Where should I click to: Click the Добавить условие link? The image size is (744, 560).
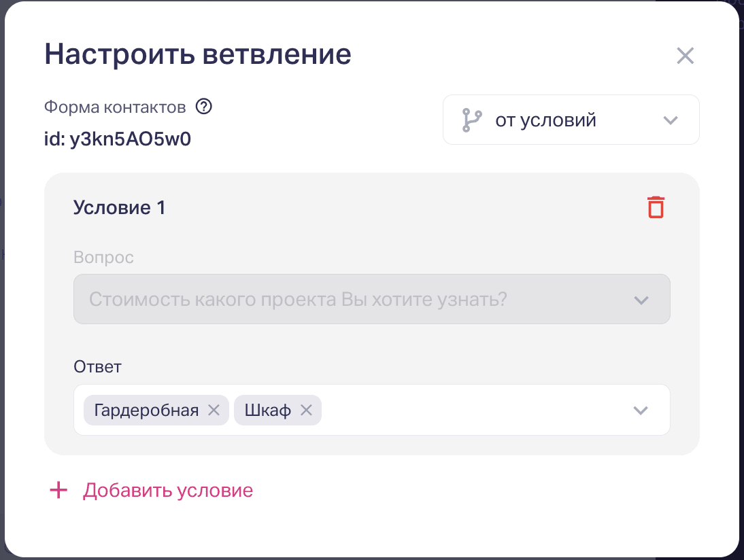[x=168, y=490]
